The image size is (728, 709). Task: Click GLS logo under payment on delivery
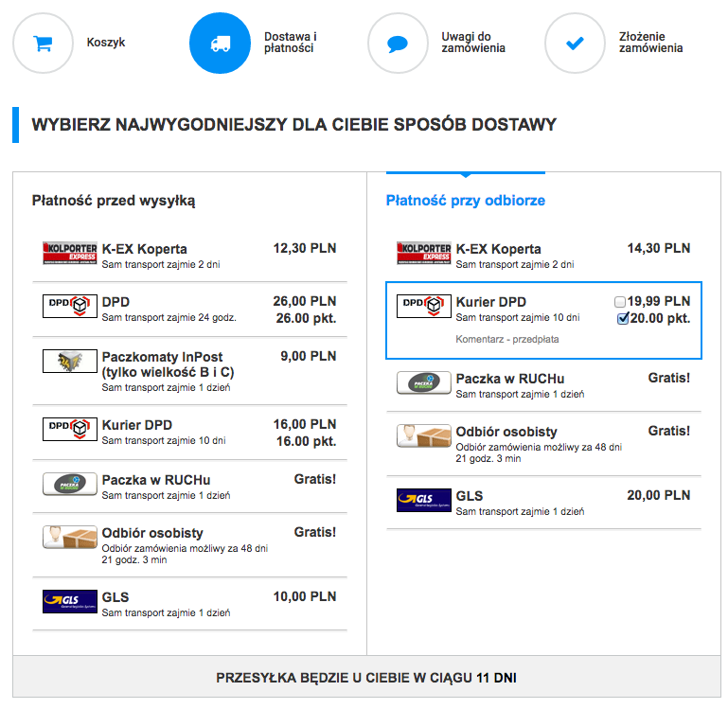424,500
